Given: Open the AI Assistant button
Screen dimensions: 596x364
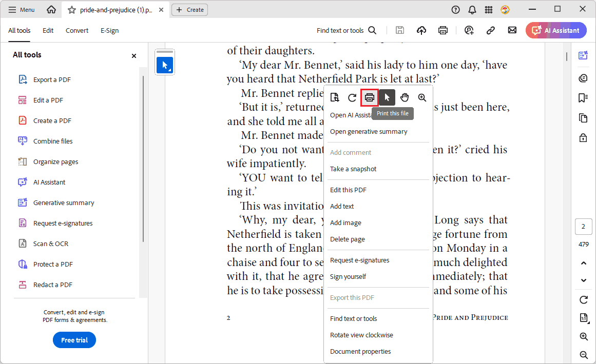Looking at the screenshot, I should coord(556,30).
